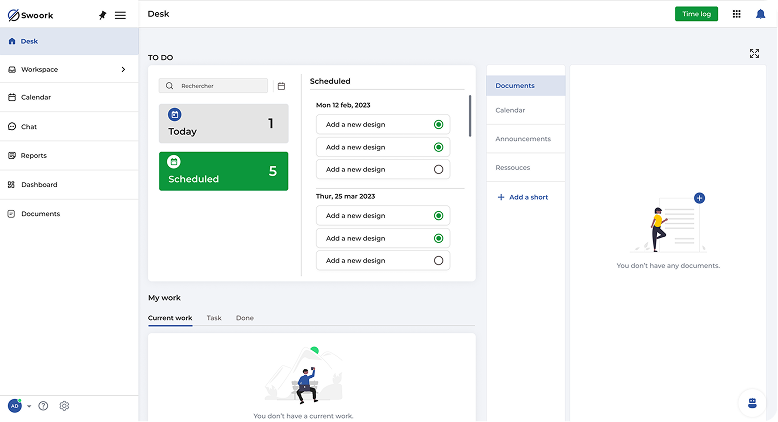Click Add a short link
The image size is (778, 422).
point(522,197)
